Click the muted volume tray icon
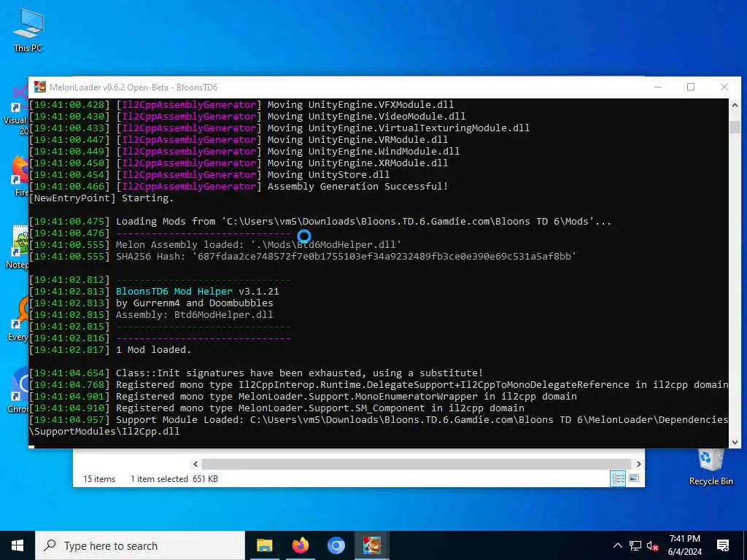This screenshot has height=560, width=747. point(652,545)
